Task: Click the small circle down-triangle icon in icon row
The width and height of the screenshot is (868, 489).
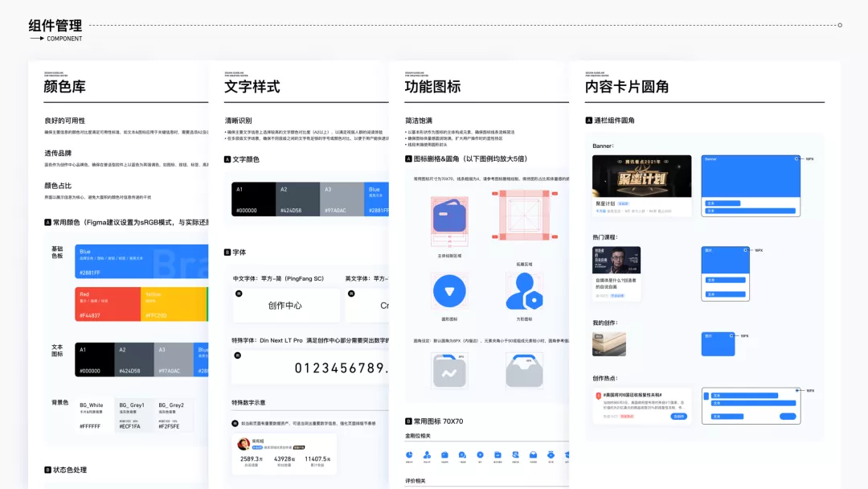Action: pyautogui.click(x=480, y=454)
